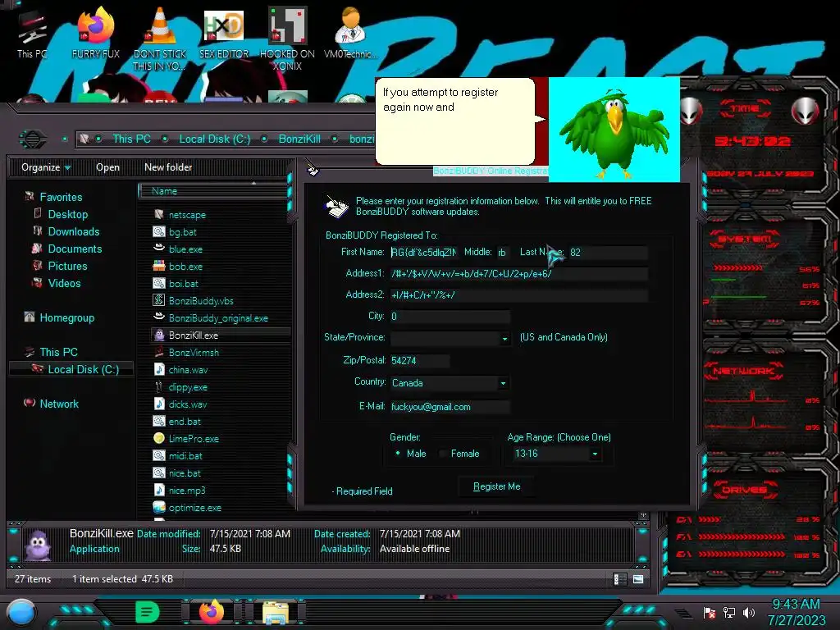This screenshot has height=630, width=840.
Task: Click the First Name input field
Action: (424, 252)
